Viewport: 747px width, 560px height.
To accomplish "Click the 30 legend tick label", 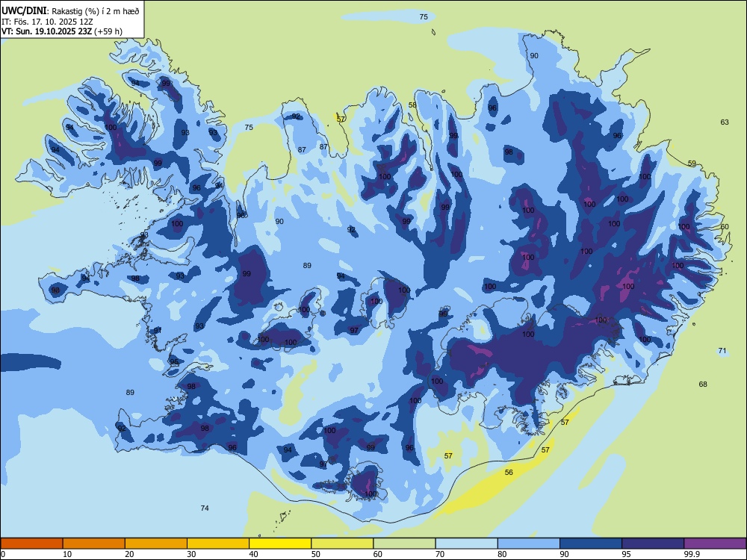I will (191, 554).
